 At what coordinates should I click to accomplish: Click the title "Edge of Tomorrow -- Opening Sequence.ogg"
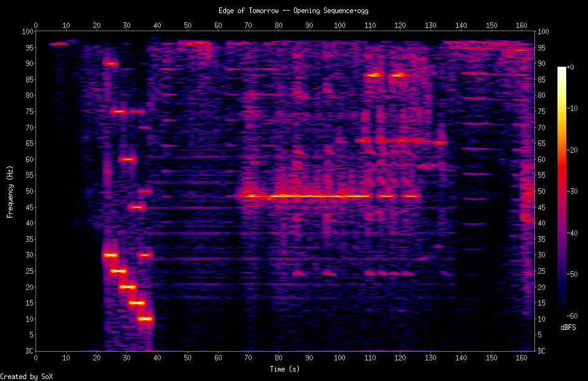[293, 11]
